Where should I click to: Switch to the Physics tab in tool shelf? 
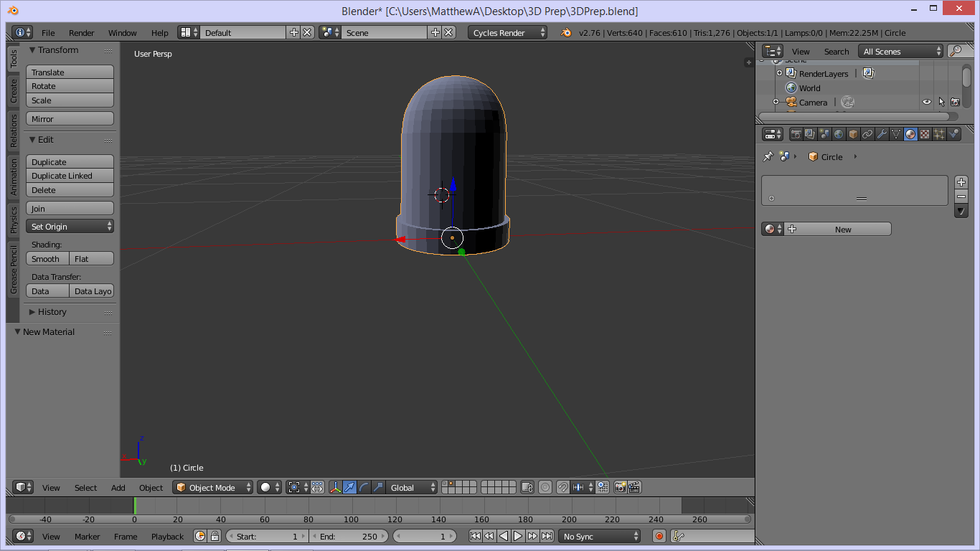[x=13, y=220]
